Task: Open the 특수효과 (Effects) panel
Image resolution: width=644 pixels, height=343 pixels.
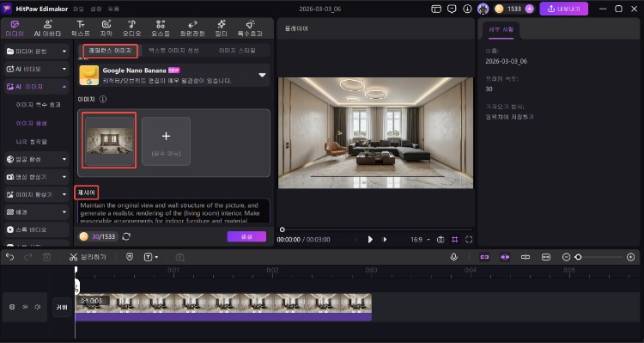Action: pos(250,28)
